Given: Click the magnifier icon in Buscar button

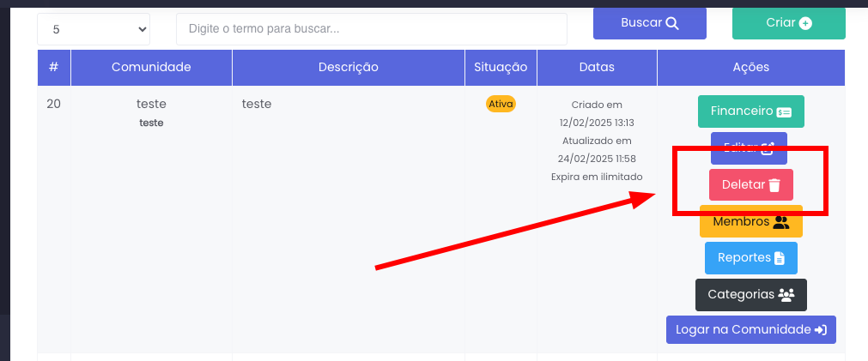Looking at the screenshot, I should 672,23.
